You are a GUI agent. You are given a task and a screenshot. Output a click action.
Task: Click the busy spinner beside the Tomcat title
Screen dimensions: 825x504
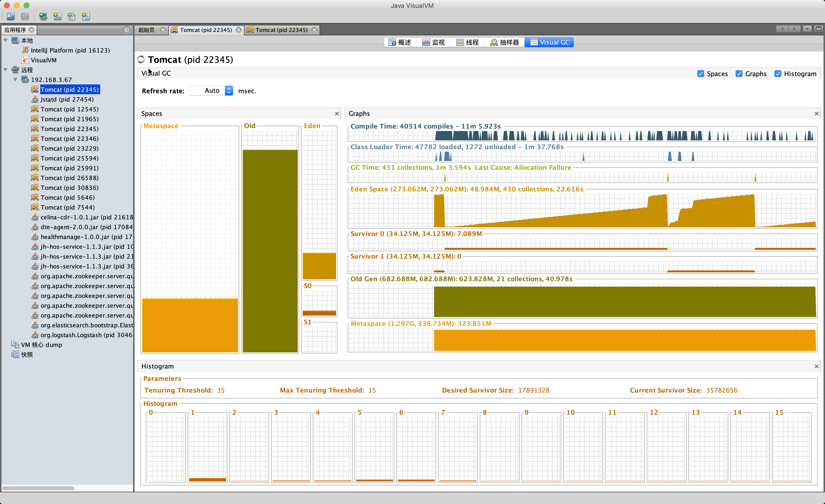[x=141, y=60]
